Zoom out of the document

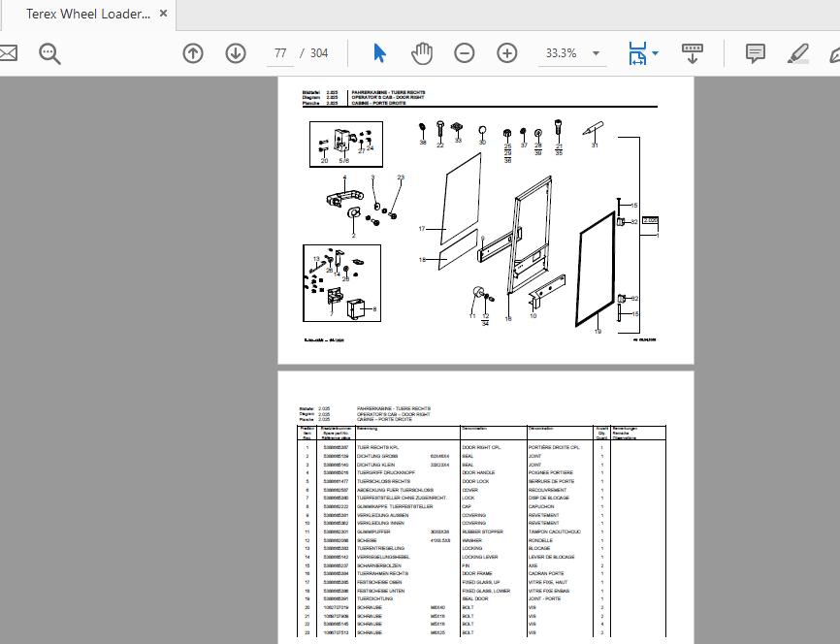click(465, 53)
